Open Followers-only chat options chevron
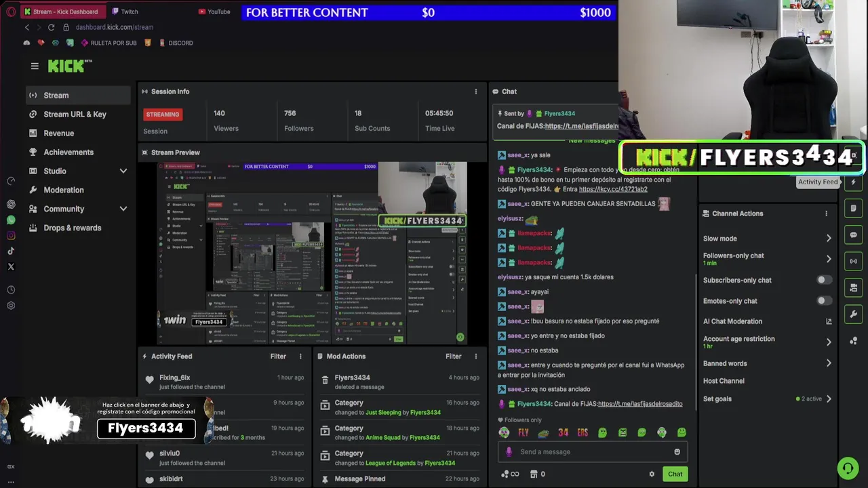The width and height of the screenshot is (868, 488). tap(828, 259)
